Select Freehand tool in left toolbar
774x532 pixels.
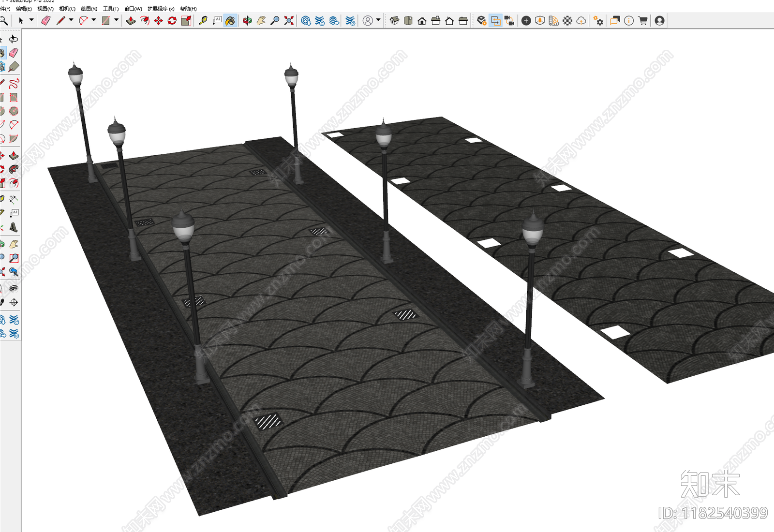pyautogui.click(x=14, y=83)
